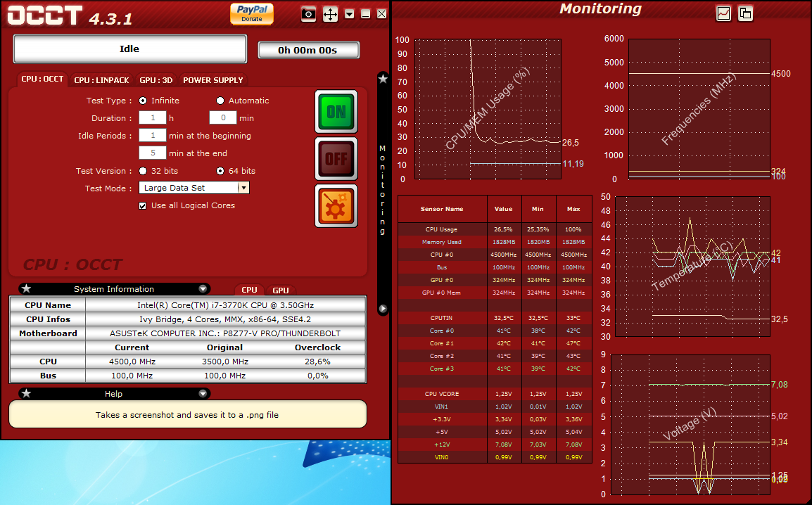Click the VIN0 sensor name

click(x=442, y=457)
